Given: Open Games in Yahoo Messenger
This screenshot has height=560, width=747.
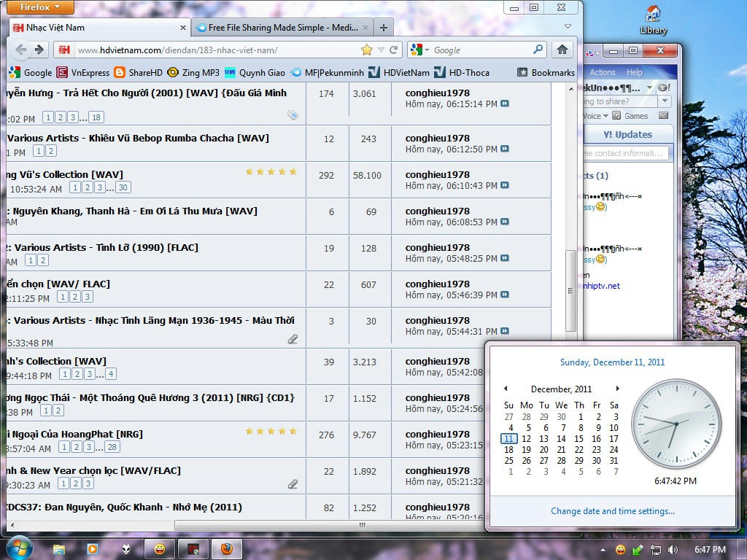Looking at the screenshot, I should (x=630, y=116).
